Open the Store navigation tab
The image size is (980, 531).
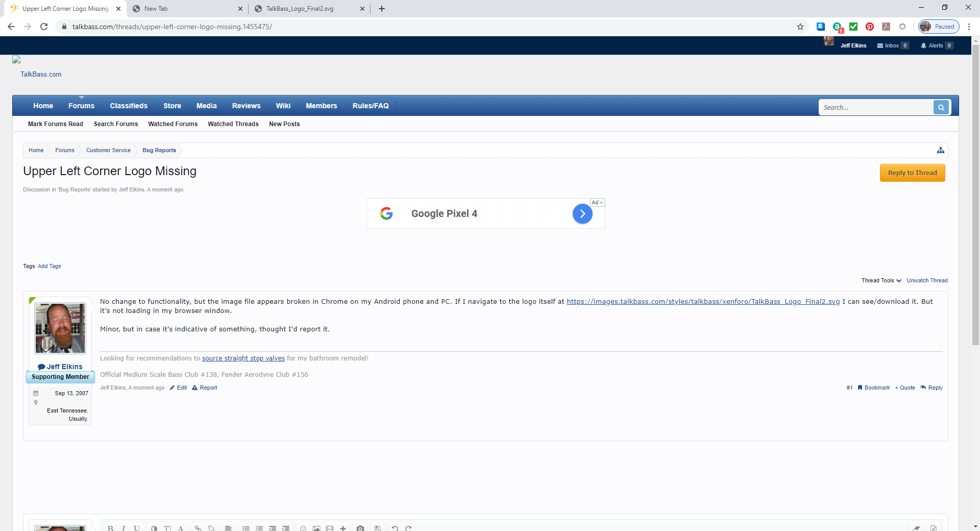(173, 106)
